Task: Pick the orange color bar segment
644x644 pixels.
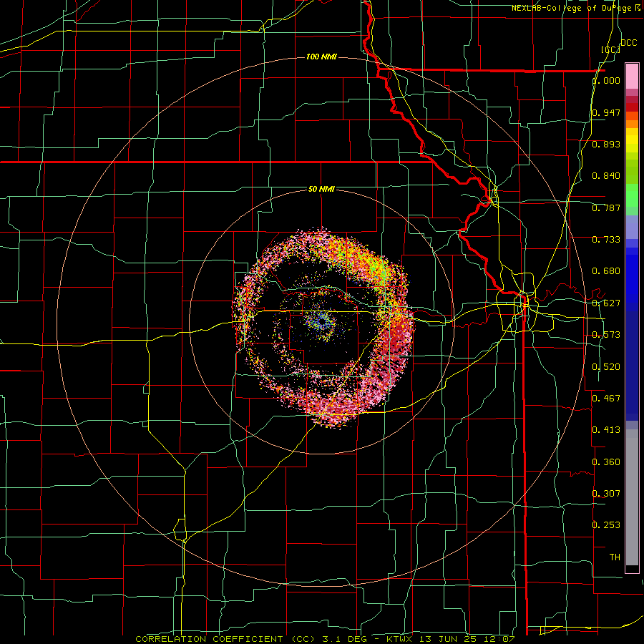Action: (x=632, y=124)
